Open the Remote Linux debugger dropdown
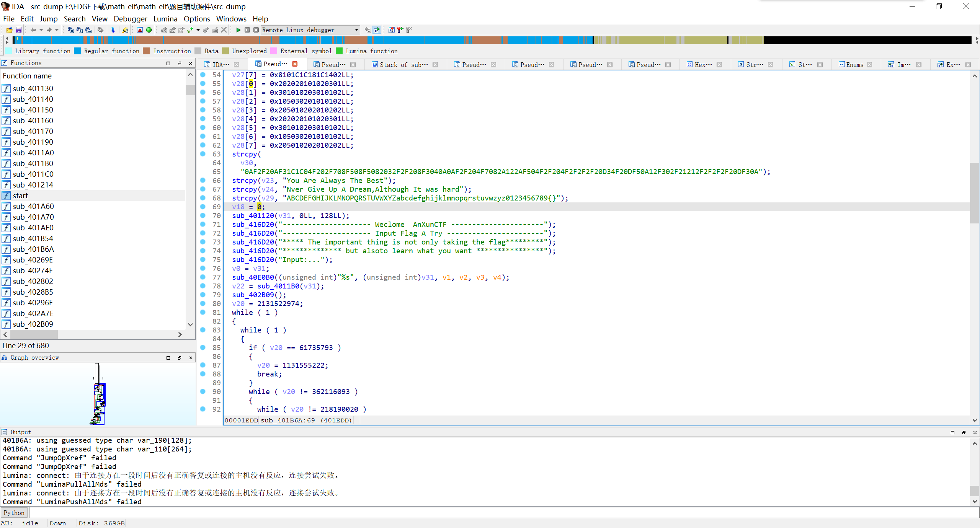980x528 pixels. pyautogui.click(x=356, y=30)
